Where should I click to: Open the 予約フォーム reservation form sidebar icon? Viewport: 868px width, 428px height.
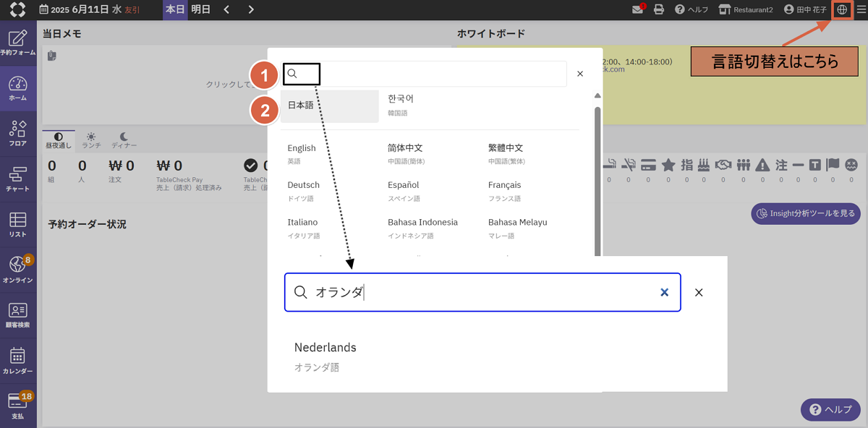click(x=18, y=43)
